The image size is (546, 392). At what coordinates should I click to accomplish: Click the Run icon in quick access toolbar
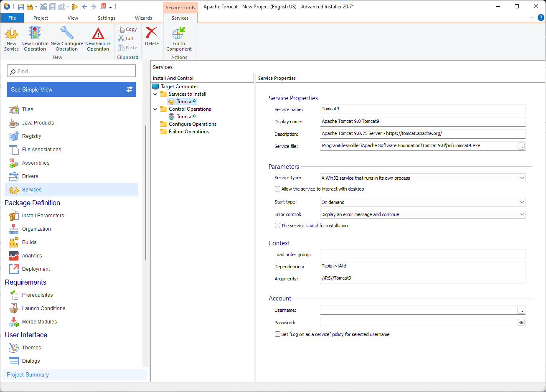click(75, 7)
